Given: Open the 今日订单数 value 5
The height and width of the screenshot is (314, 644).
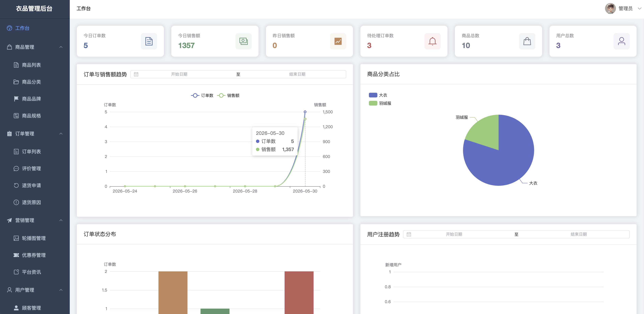Looking at the screenshot, I should 86,46.
